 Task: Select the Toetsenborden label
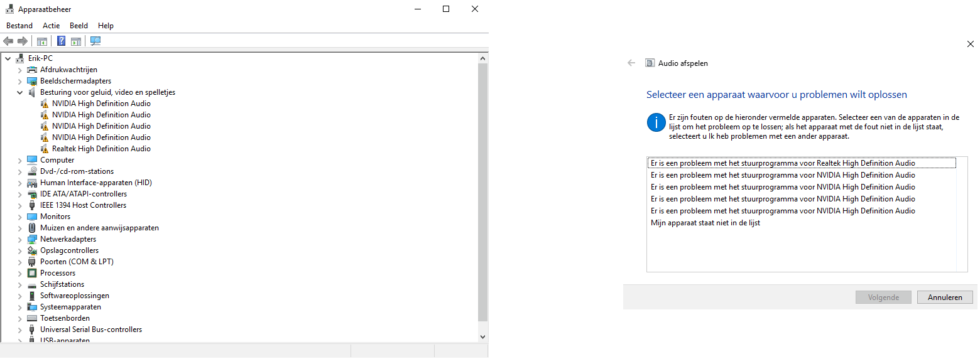(65, 318)
